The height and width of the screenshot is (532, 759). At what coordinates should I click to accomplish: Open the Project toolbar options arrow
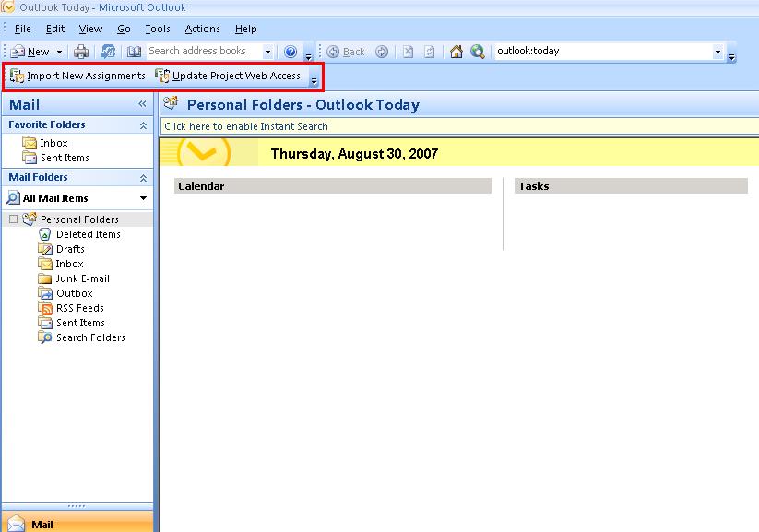coord(314,81)
